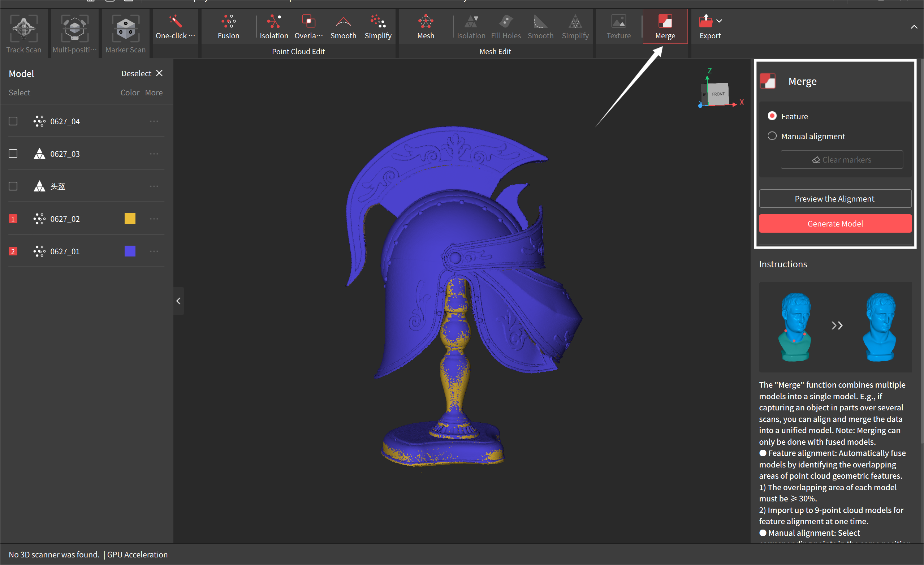Open more options for 0627_04

coord(154,121)
